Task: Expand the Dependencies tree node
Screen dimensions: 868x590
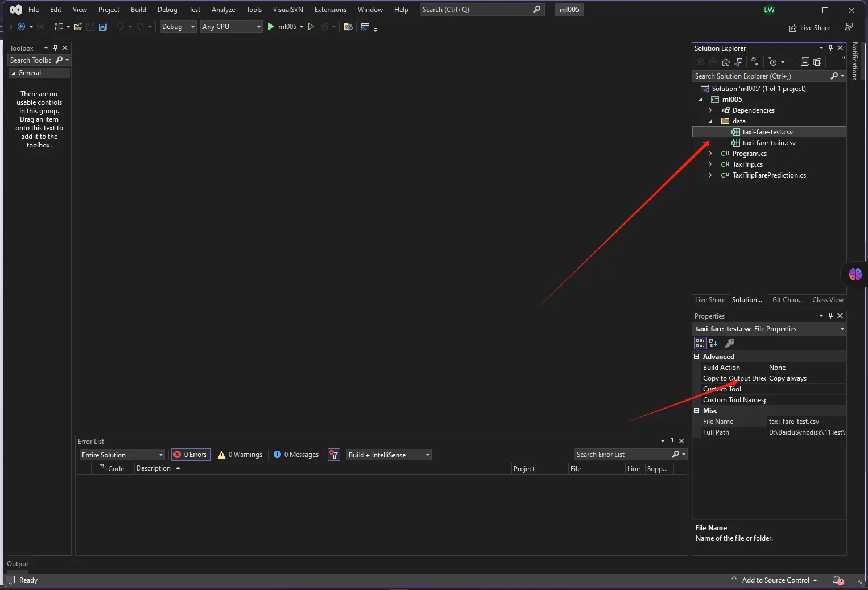Action: tap(710, 110)
